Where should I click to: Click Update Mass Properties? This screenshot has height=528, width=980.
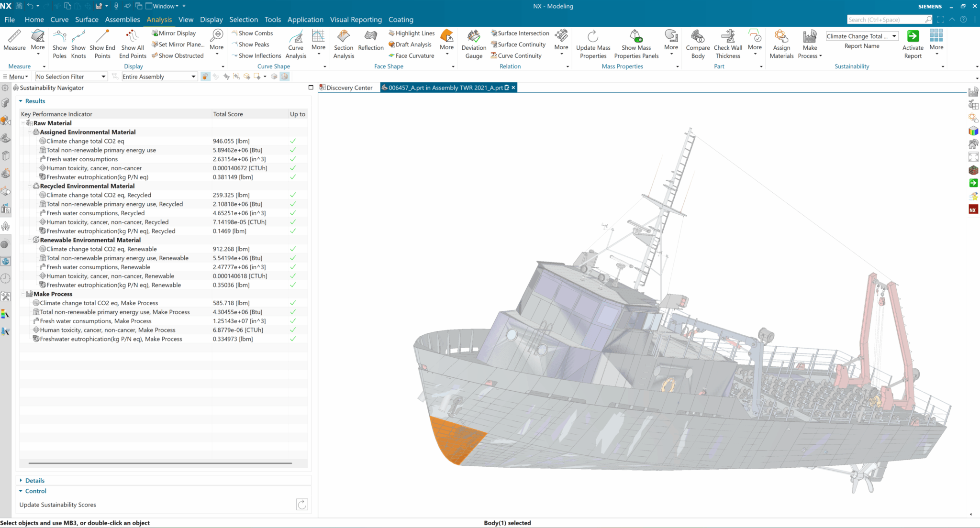[x=593, y=44]
